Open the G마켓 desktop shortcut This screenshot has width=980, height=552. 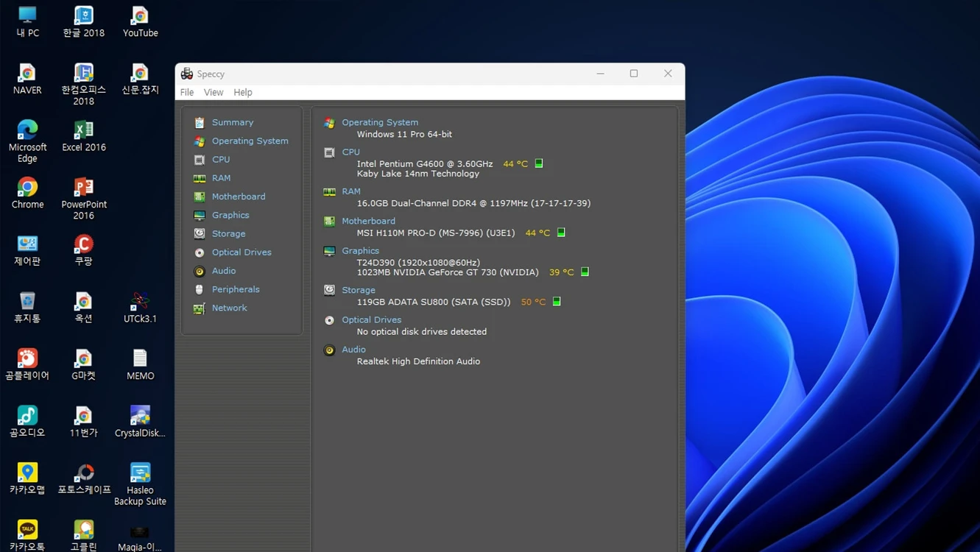(x=84, y=364)
